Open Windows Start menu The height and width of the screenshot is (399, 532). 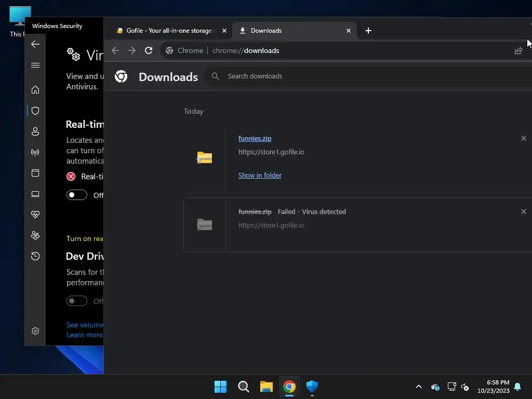point(220,387)
